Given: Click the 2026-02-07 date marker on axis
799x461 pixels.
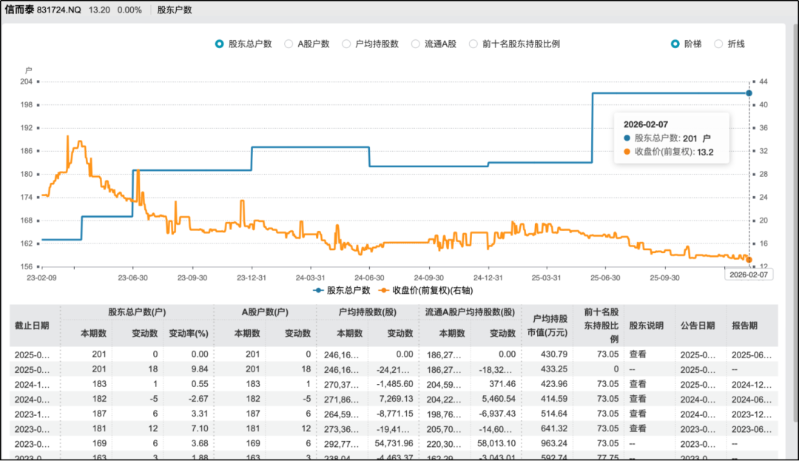Looking at the screenshot, I should click(x=749, y=273).
